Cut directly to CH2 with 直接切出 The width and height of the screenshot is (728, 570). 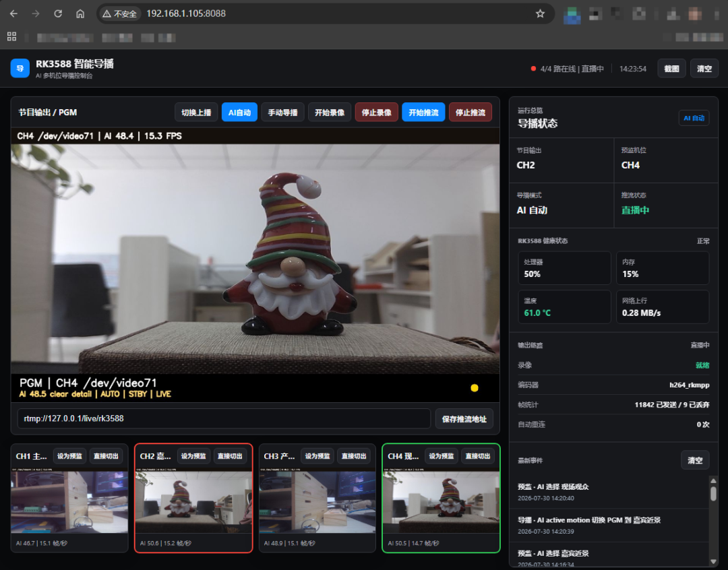click(x=230, y=456)
